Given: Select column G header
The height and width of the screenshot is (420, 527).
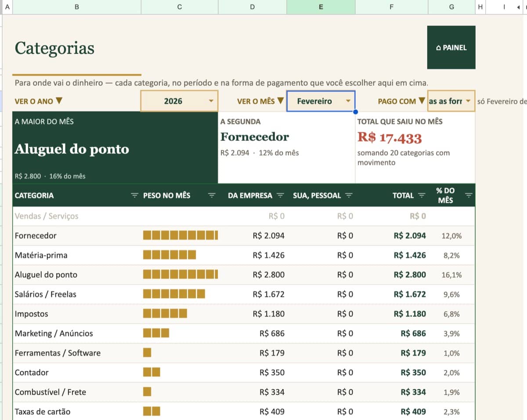Looking at the screenshot, I should pyautogui.click(x=451, y=7).
